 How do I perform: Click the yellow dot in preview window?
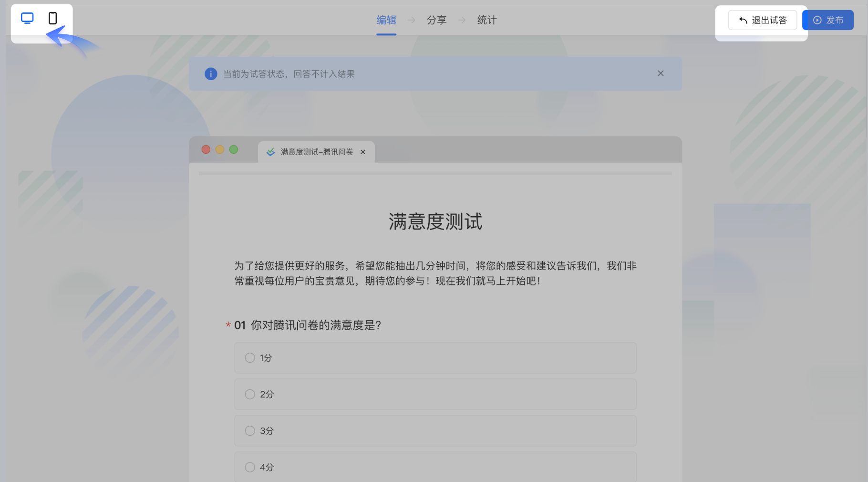(220, 149)
